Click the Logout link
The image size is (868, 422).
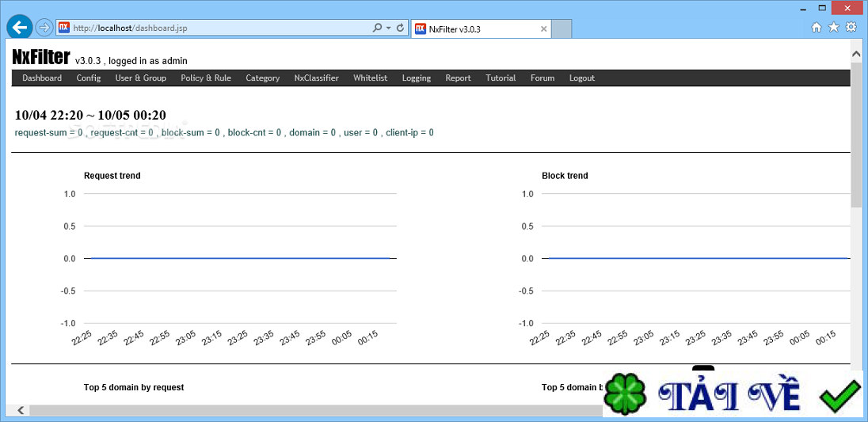[x=581, y=78]
